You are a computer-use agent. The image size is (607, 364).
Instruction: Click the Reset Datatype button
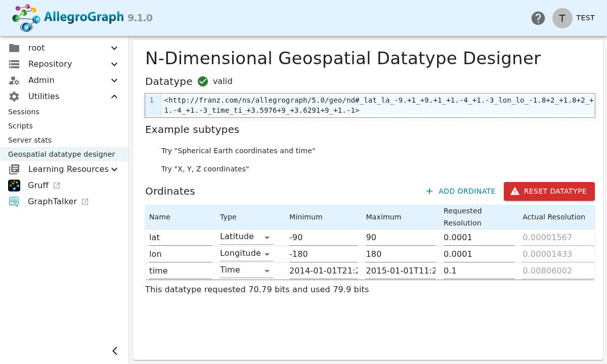(x=549, y=191)
